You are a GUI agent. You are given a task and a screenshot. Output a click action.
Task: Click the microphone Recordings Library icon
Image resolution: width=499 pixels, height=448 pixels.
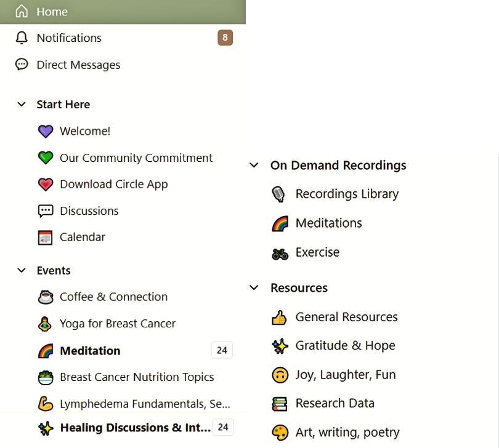278,194
